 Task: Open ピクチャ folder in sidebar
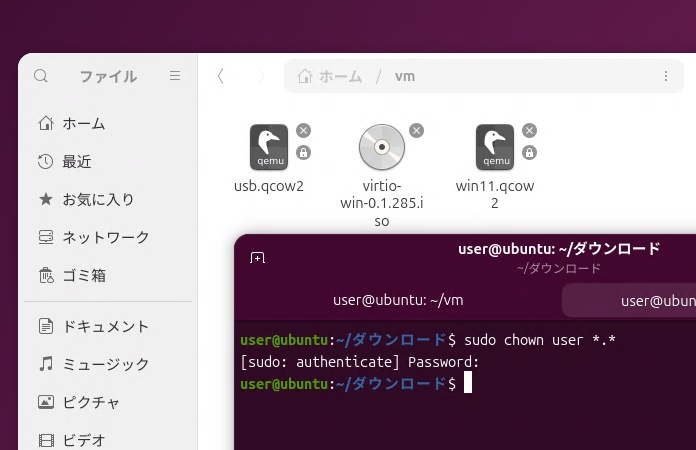[x=91, y=402]
